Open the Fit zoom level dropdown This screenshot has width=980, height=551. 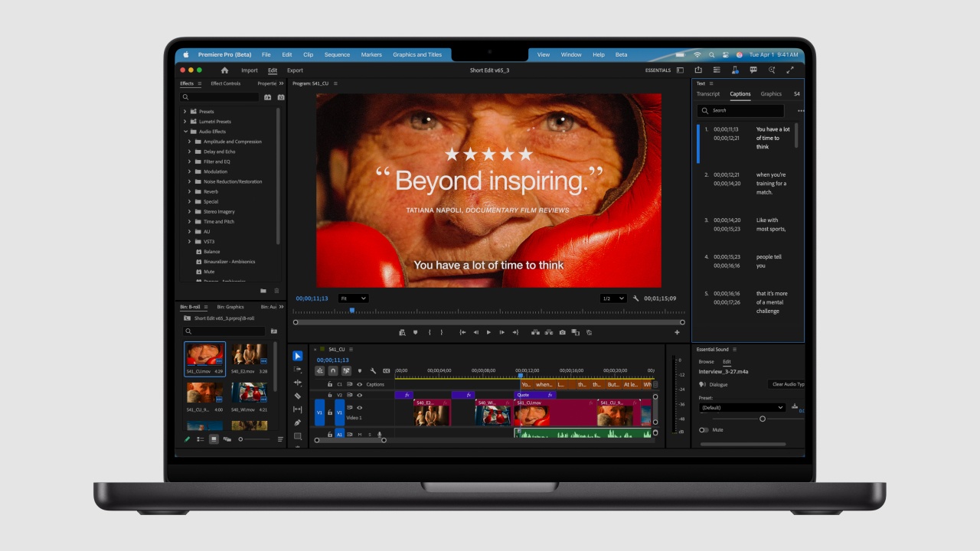coord(352,298)
